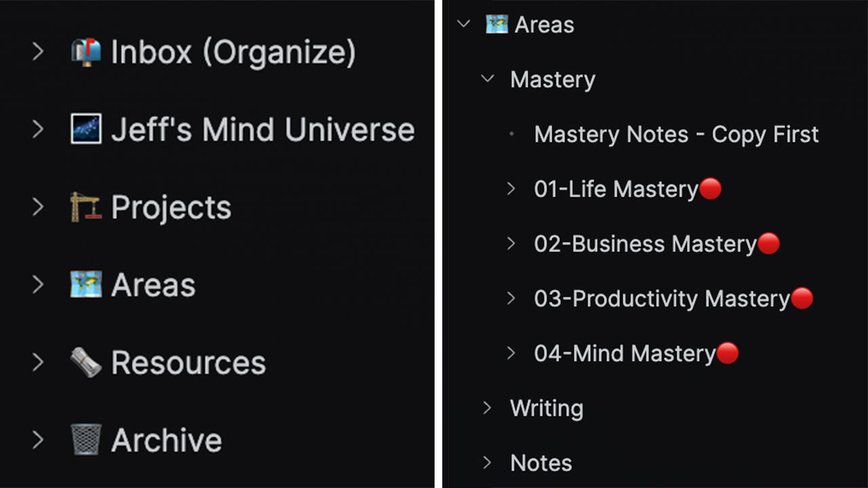Click the red dot after 01-Life Mastery
The height and width of the screenshot is (488, 868).
click(710, 188)
